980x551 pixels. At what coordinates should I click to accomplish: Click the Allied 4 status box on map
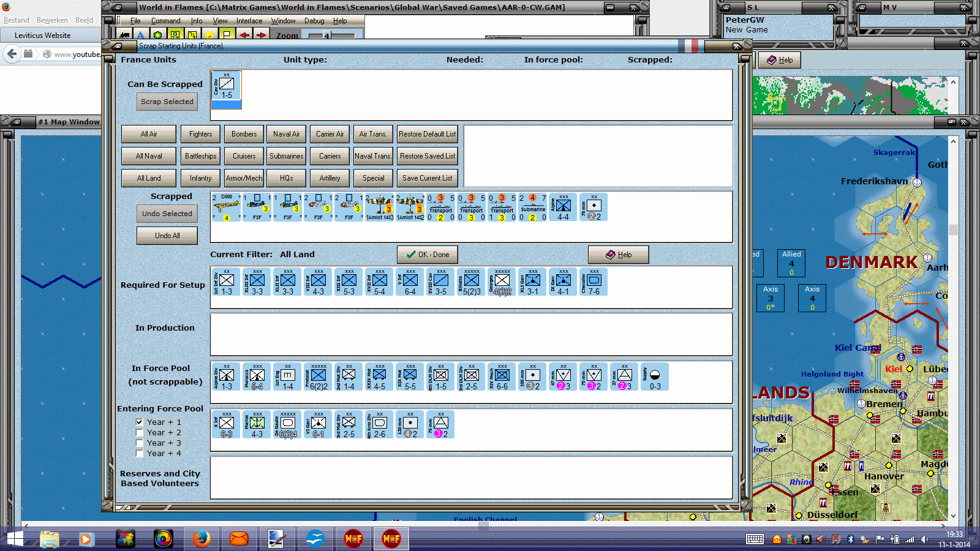pyautogui.click(x=791, y=263)
